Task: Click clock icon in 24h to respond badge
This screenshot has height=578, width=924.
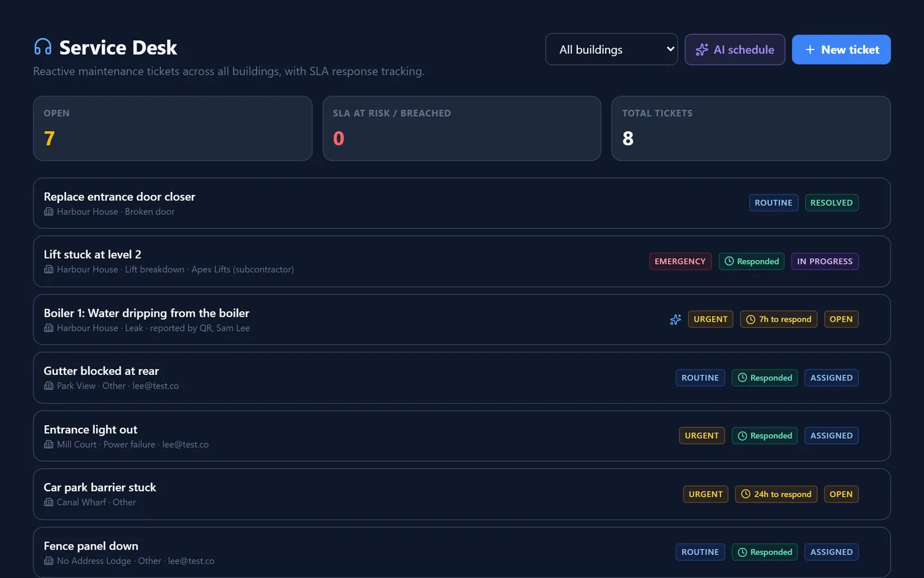Action: click(x=746, y=494)
